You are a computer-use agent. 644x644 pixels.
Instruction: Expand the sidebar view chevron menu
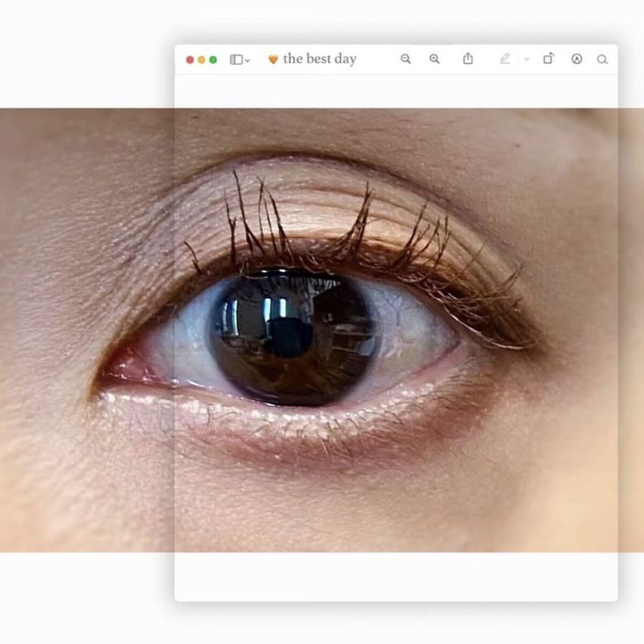pos(247,61)
